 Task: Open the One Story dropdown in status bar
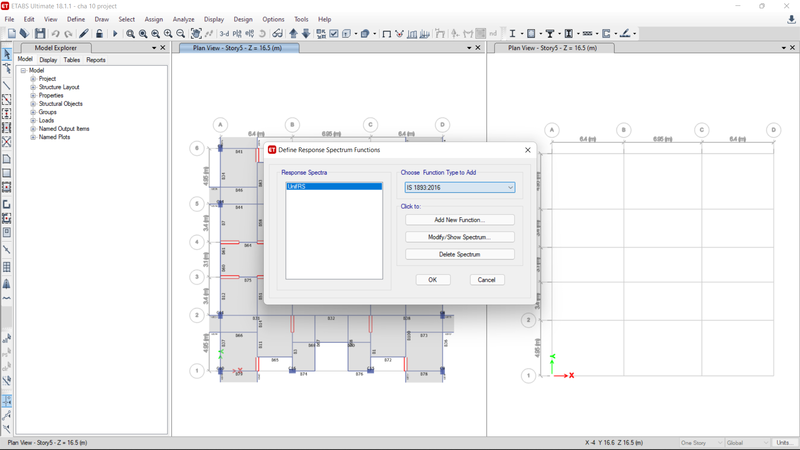tap(701, 442)
